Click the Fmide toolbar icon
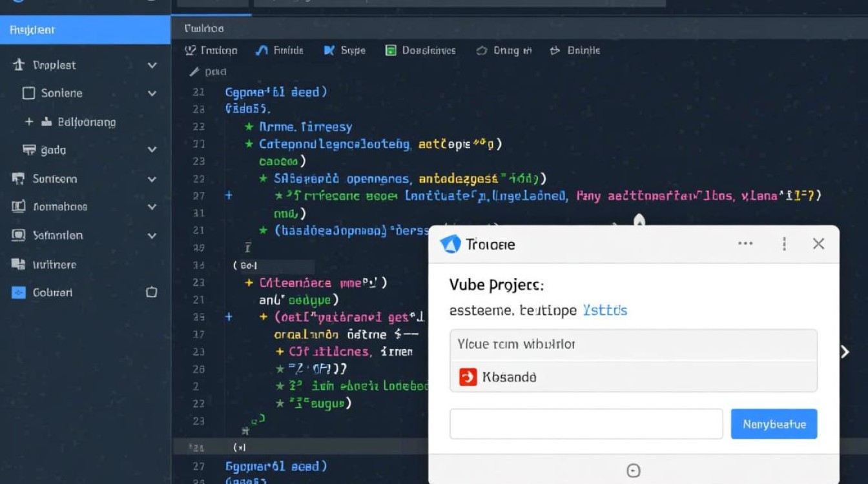Viewport: 868px width, 484px height. tap(262, 50)
